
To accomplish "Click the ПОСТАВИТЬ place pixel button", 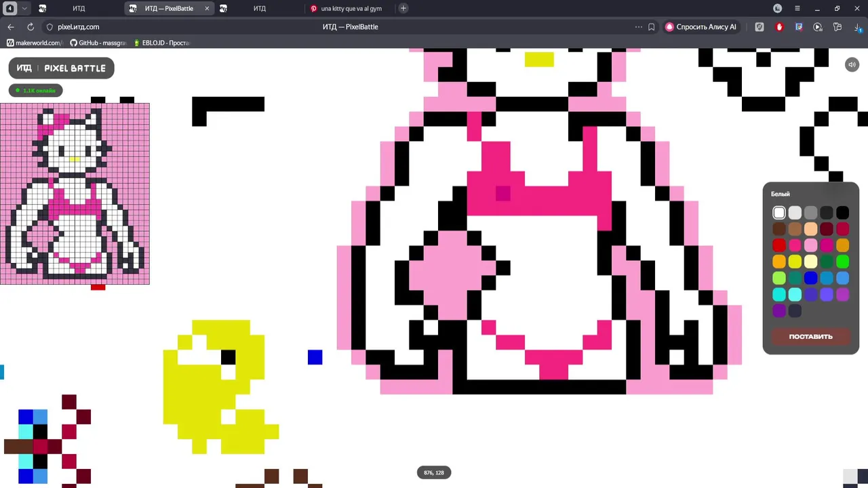I will coord(810,336).
